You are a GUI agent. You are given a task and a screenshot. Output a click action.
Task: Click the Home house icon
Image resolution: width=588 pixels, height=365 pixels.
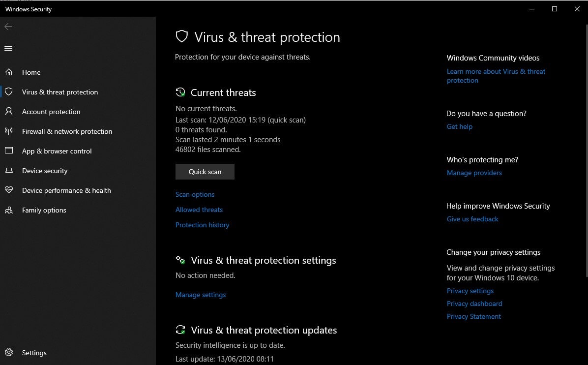pos(9,72)
